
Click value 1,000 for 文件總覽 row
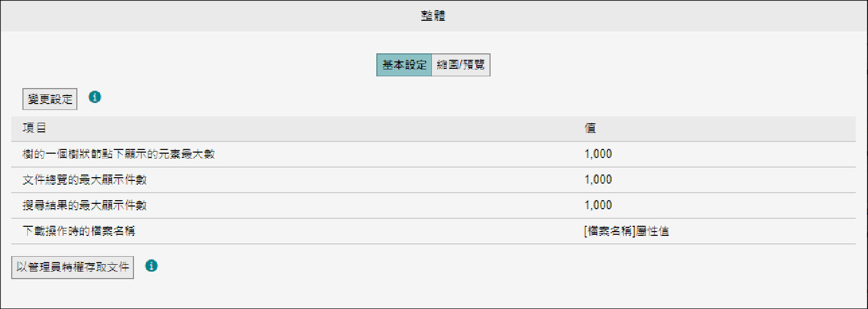tap(598, 180)
